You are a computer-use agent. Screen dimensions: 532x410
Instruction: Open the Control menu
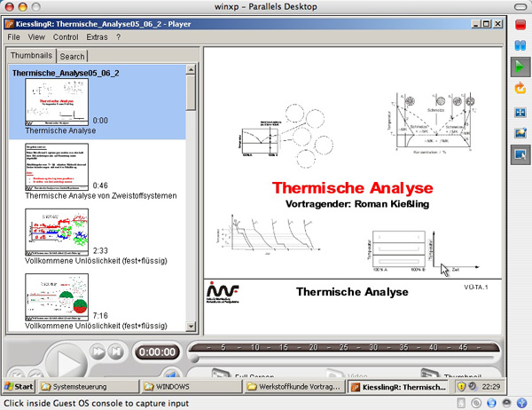coord(66,37)
